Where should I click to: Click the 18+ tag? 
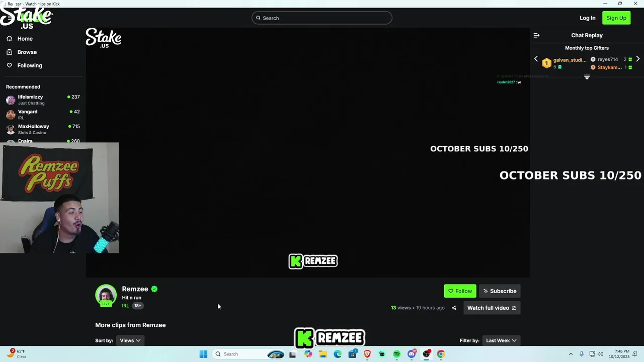click(x=137, y=306)
